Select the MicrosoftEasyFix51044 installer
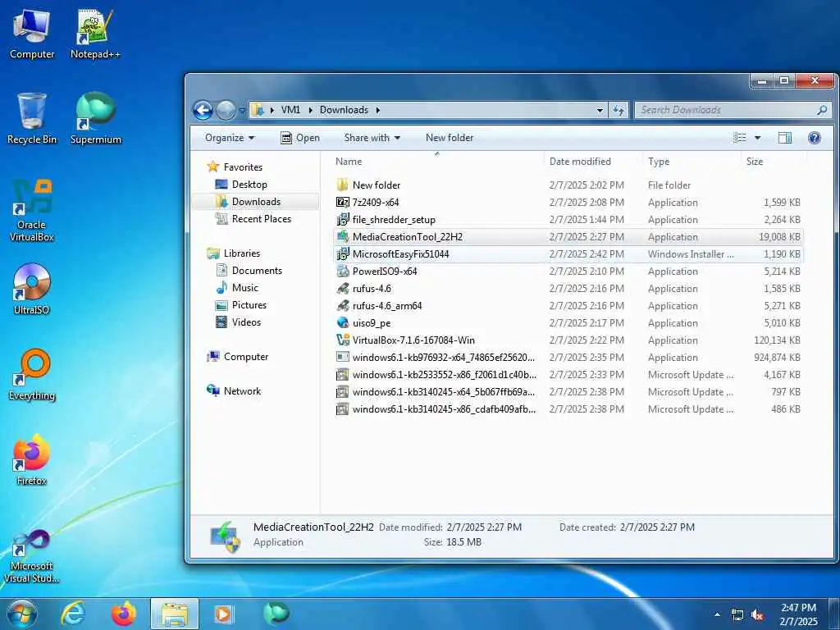 568,254
